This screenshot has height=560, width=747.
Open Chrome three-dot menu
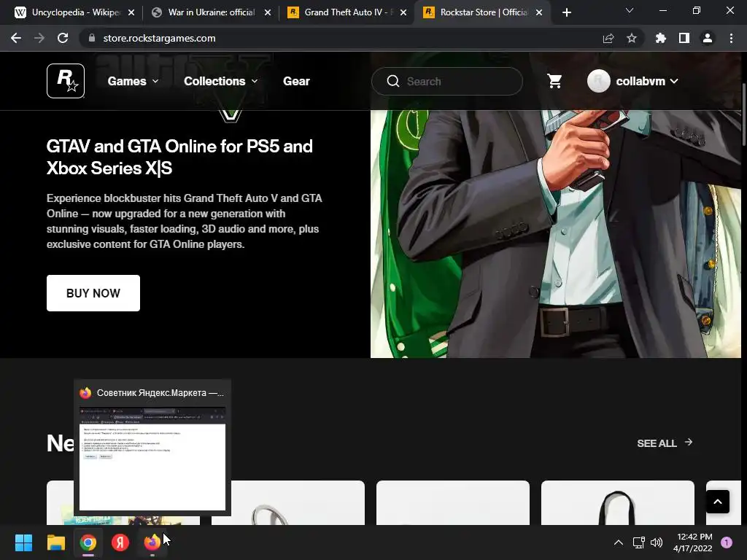pyautogui.click(x=731, y=38)
